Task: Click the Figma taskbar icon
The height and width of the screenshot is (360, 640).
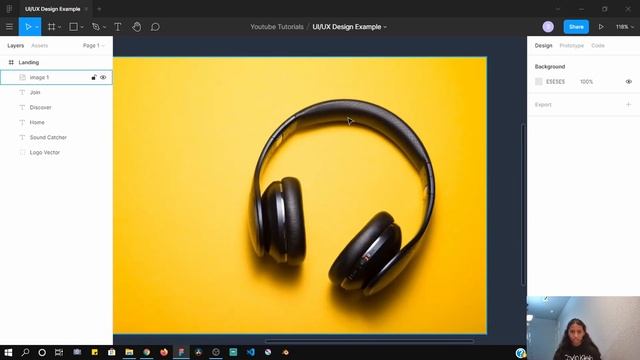Action: click(181, 352)
